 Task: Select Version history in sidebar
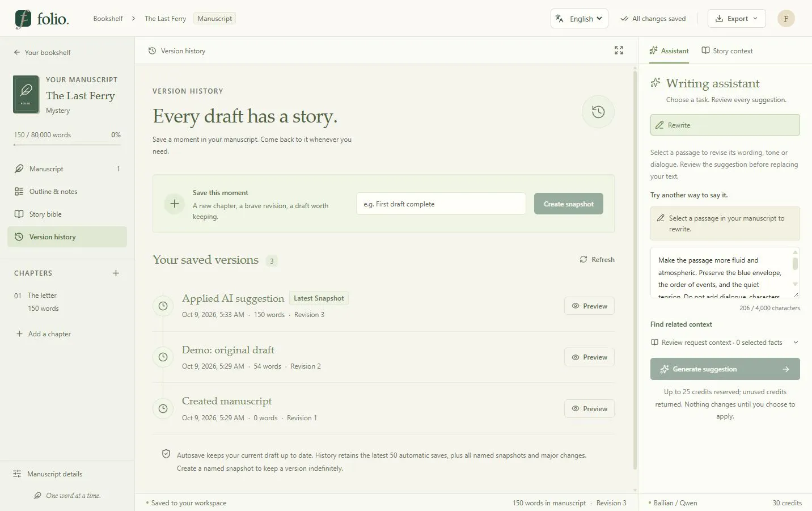click(x=67, y=237)
